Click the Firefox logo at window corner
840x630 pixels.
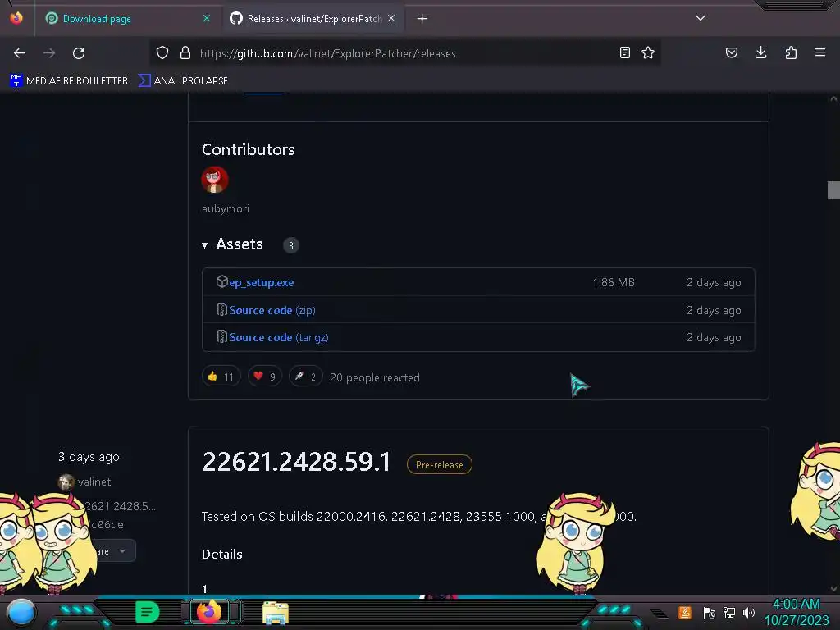click(x=16, y=18)
